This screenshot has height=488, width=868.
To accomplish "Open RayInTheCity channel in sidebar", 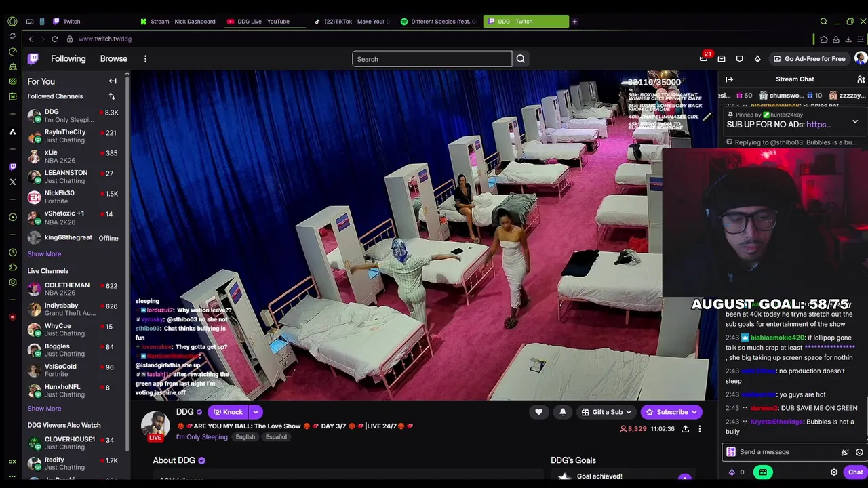I will [73, 136].
